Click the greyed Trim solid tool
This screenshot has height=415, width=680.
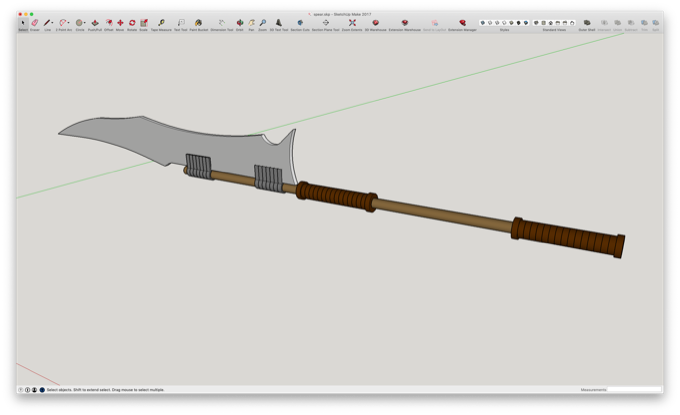pyautogui.click(x=644, y=23)
